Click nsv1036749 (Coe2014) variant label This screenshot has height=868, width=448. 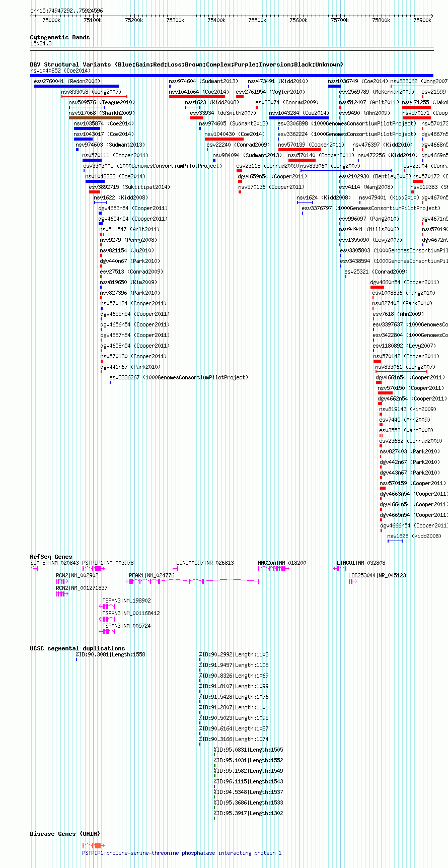pyautogui.click(x=358, y=81)
